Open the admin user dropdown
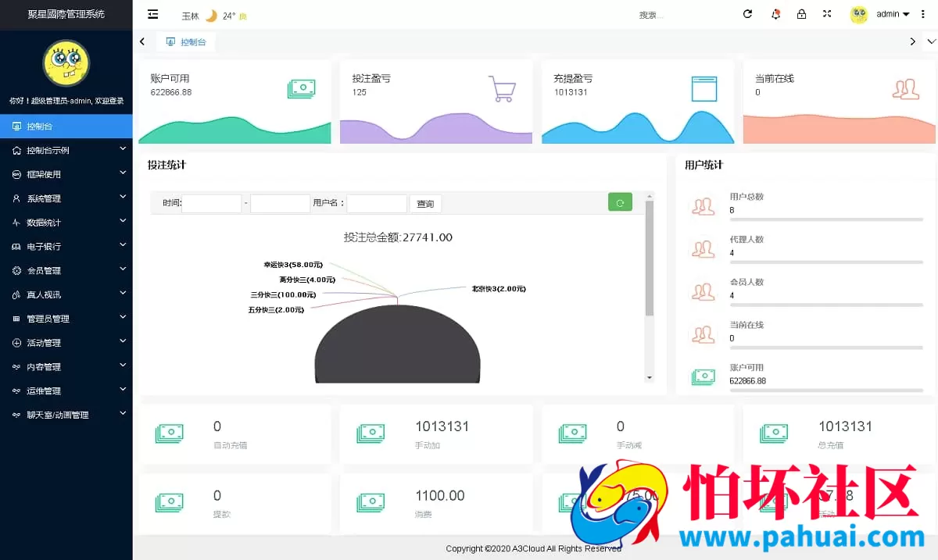 coord(890,15)
